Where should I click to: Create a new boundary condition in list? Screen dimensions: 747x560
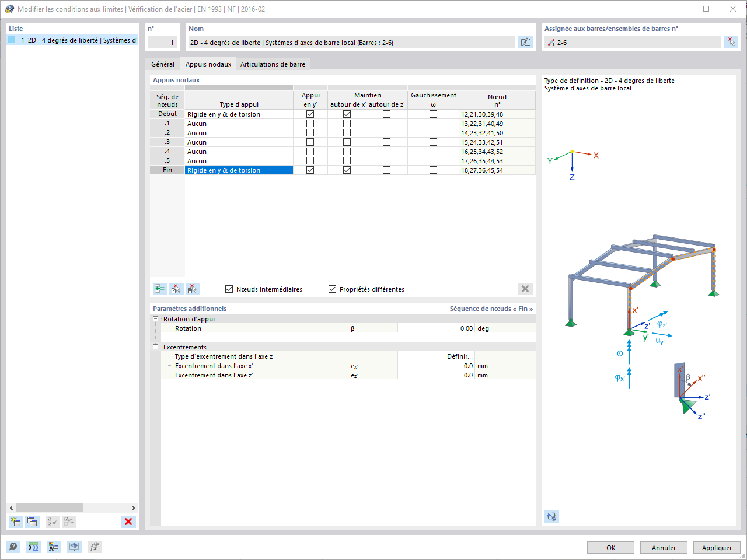16,521
